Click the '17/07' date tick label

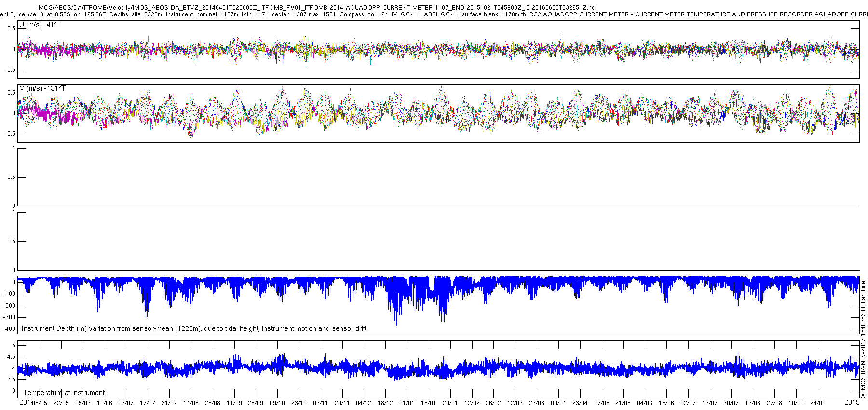(x=148, y=403)
